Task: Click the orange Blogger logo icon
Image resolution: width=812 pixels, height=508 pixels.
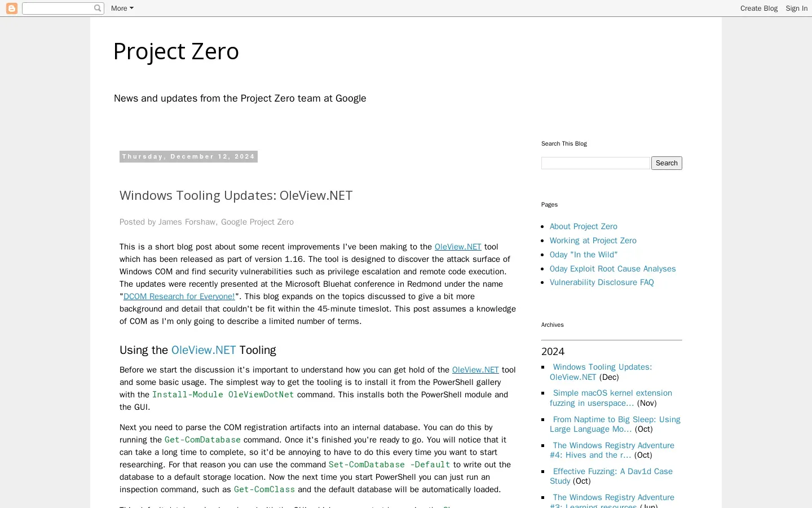Action: [11, 8]
